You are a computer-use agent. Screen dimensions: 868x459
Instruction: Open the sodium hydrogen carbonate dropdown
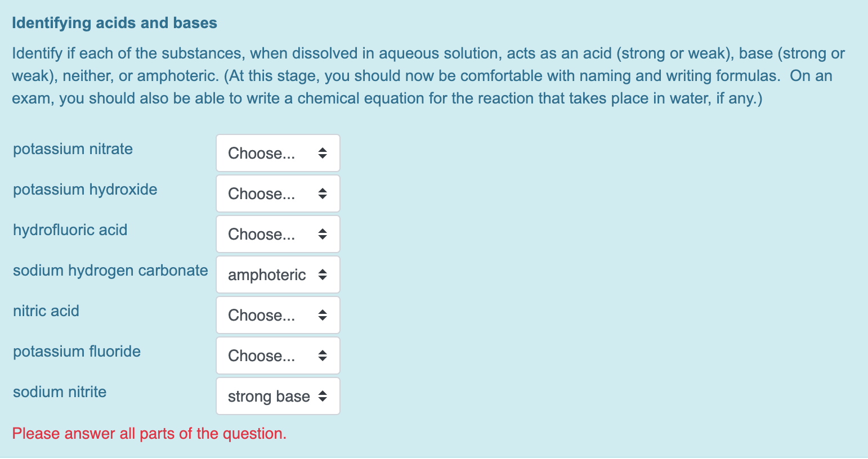click(278, 274)
